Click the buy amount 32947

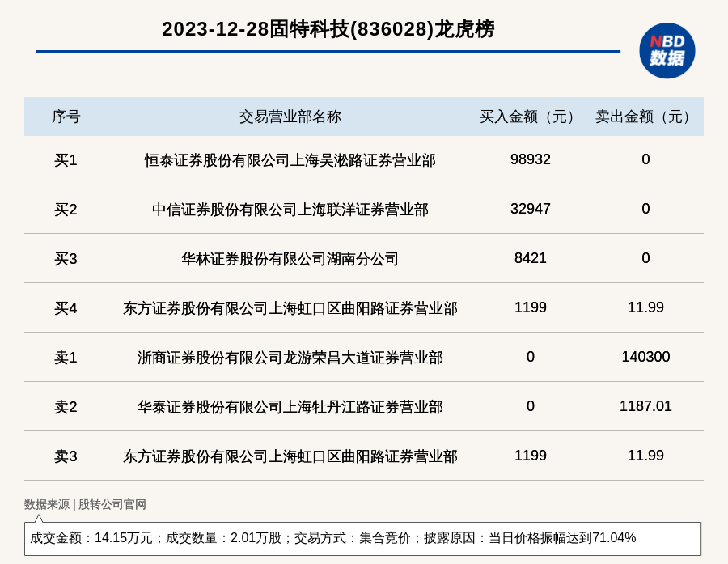point(530,209)
